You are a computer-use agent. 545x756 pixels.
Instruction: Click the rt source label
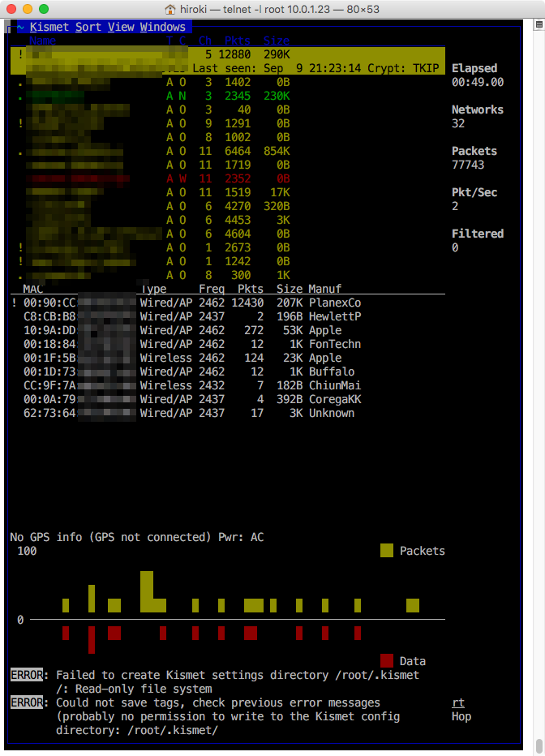tap(458, 702)
